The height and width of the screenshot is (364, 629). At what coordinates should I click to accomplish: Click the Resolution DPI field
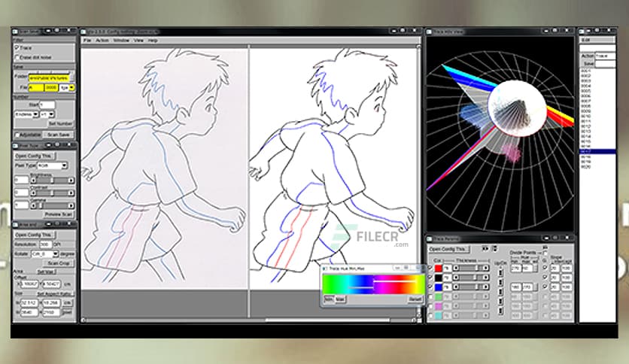tap(45, 244)
